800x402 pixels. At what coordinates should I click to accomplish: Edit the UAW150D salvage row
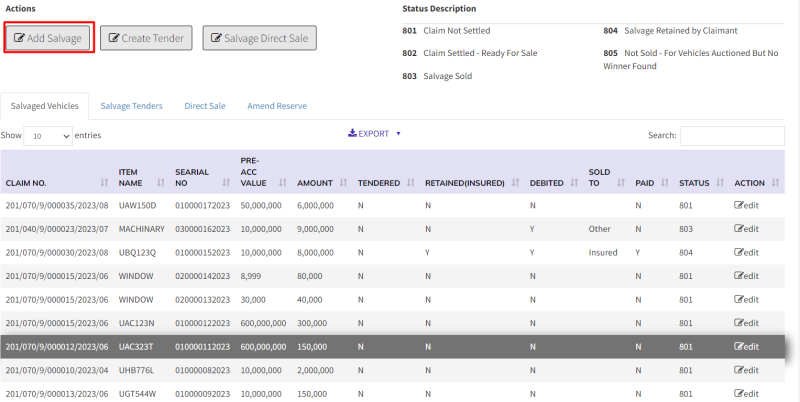746,205
